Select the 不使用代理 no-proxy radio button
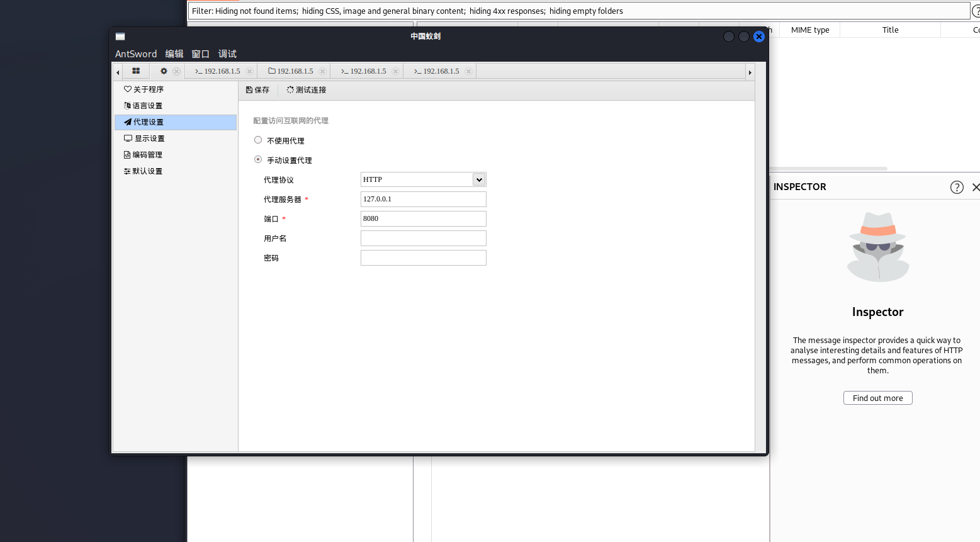The width and height of the screenshot is (980, 542). [258, 140]
